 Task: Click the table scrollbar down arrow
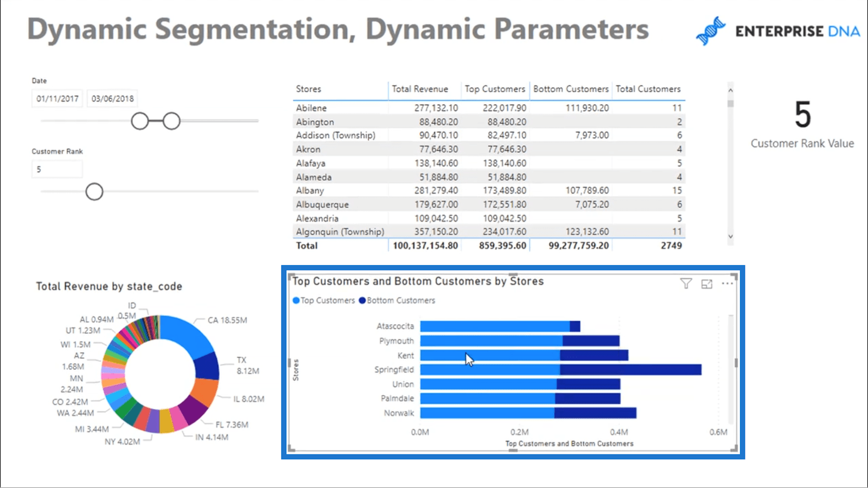pos(730,236)
